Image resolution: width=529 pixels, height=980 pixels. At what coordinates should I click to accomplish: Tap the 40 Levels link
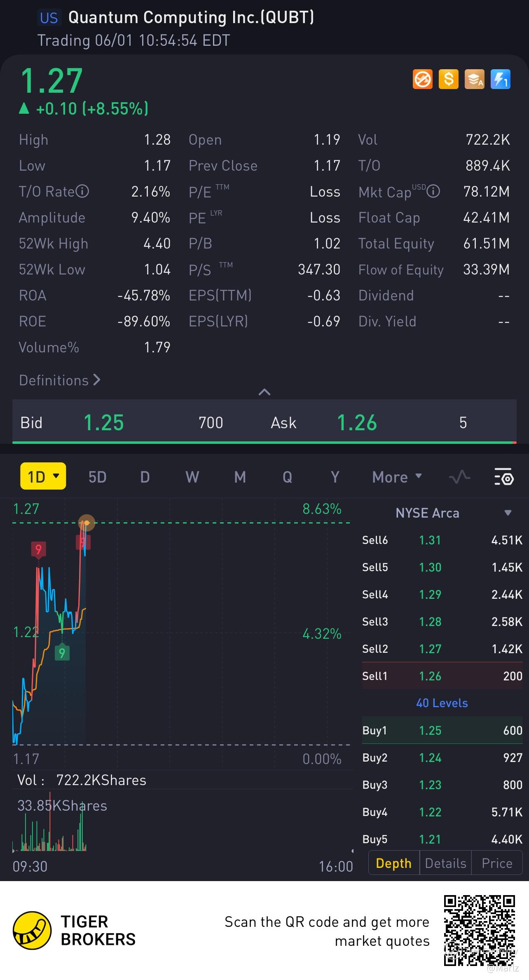coord(442,703)
